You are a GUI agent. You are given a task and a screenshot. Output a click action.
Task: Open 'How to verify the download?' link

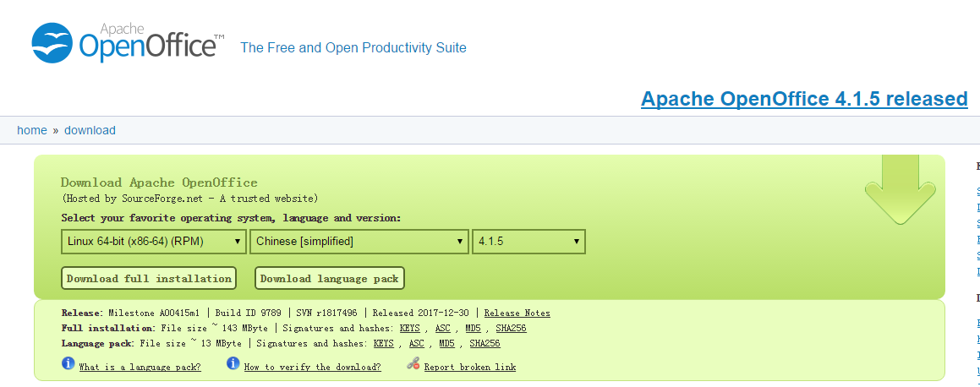(x=313, y=367)
